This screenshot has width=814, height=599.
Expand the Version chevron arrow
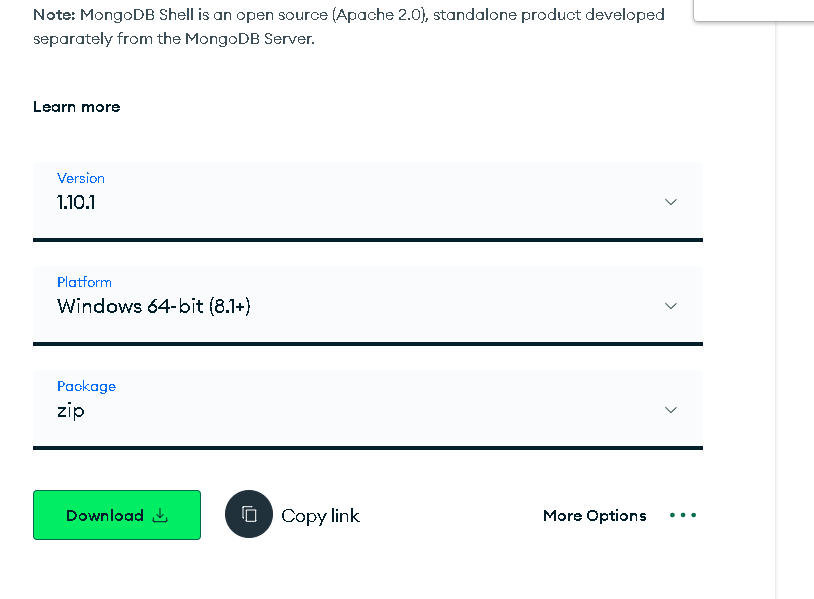tap(671, 202)
